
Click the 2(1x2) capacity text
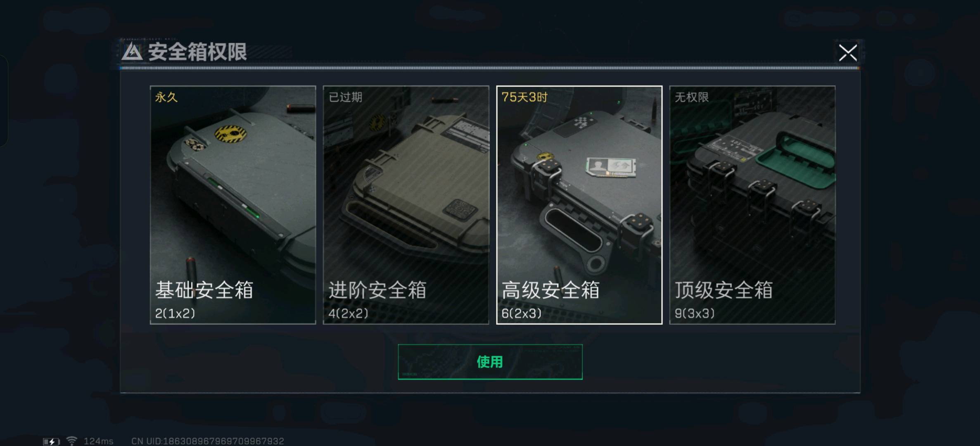coord(175,313)
